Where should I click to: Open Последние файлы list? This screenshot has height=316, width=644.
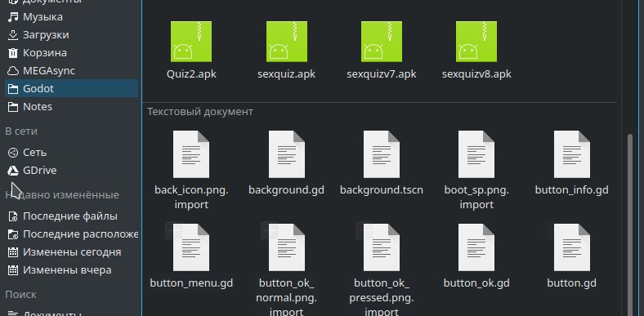(x=71, y=216)
